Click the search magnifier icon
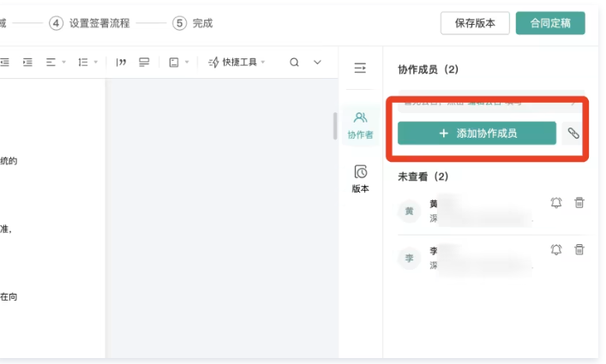 (294, 63)
